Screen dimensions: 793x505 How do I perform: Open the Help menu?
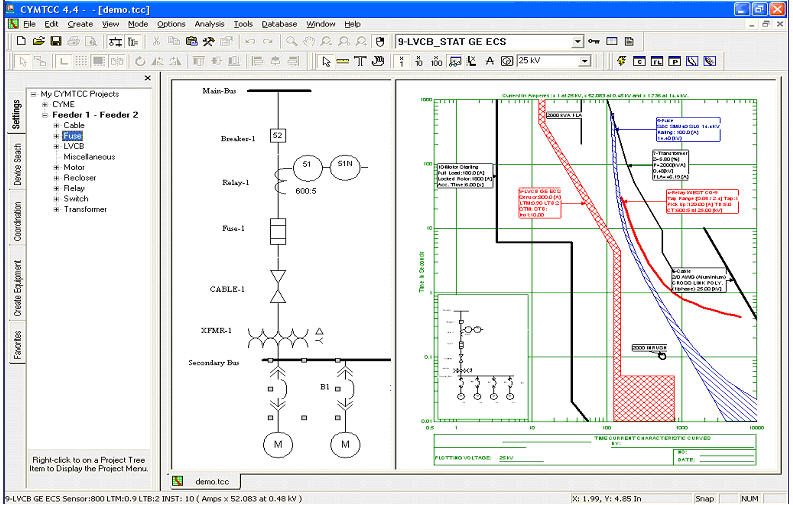pos(353,24)
